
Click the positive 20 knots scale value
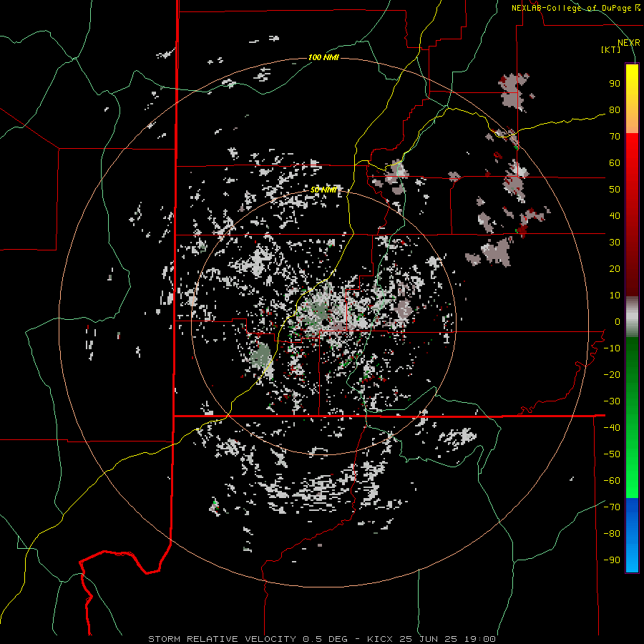click(x=615, y=269)
